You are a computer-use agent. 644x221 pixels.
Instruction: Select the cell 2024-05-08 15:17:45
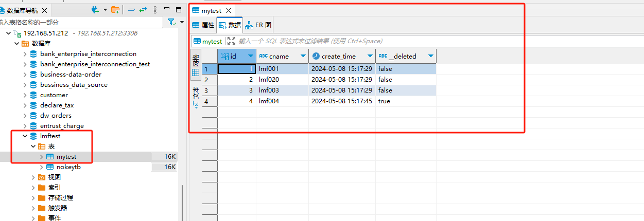342,101
